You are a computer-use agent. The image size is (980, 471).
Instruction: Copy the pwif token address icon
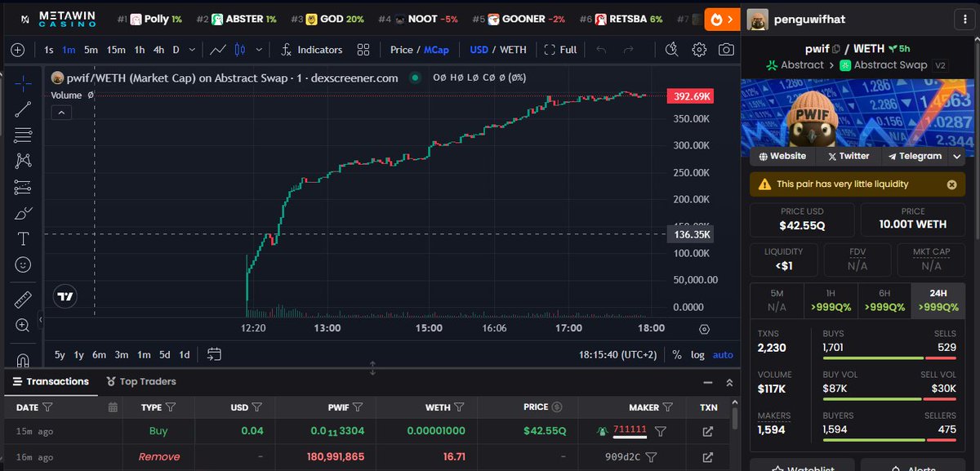coord(835,49)
